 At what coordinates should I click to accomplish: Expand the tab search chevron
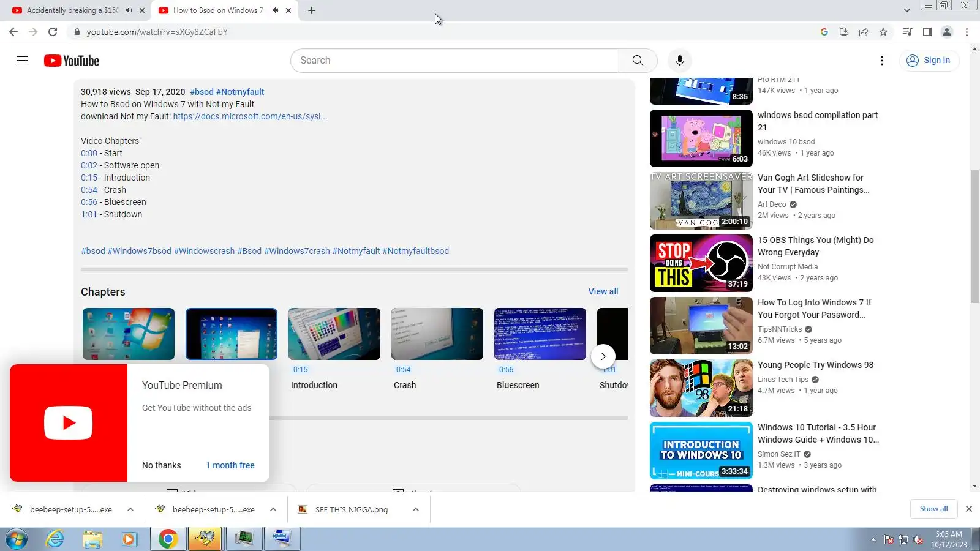(x=907, y=10)
